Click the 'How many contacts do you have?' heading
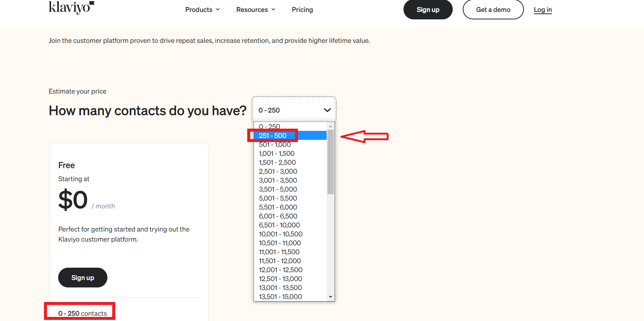Screen dimensions: 644x321 click(148, 111)
